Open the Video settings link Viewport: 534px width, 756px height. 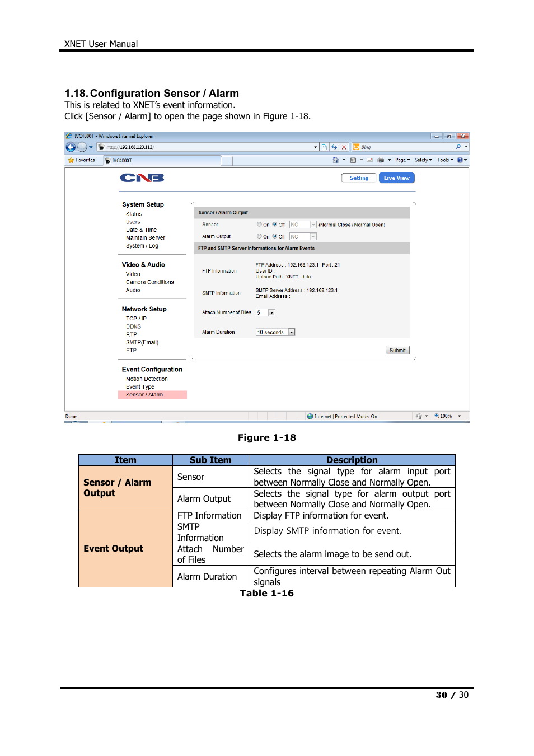point(133,274)
